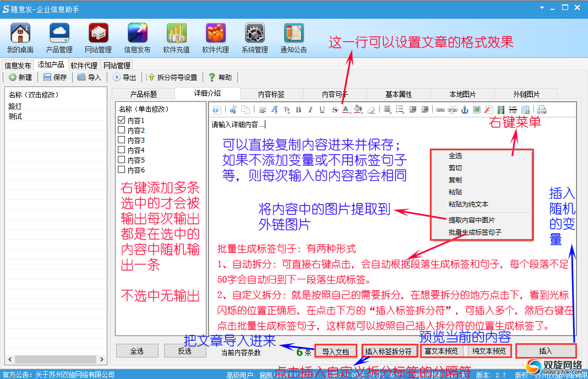The height and width of the screenshot is (379, 588).
Task: Click the copy icon in editor toolbar
Action: pos(246,110)
